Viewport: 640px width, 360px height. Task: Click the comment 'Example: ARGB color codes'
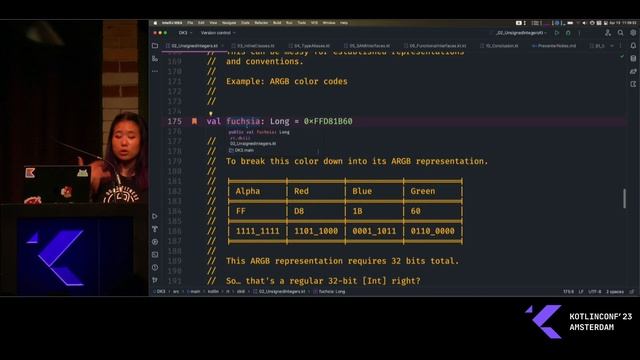[287, 81]
